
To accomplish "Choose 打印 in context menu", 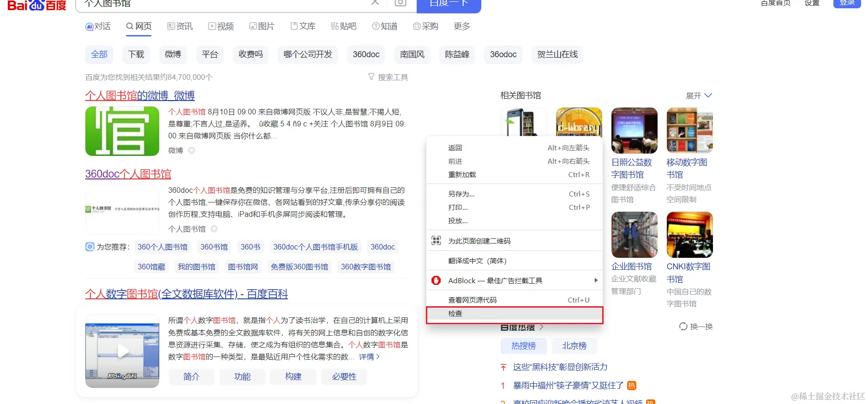I will pyautogui.click(x=514, y=208).
